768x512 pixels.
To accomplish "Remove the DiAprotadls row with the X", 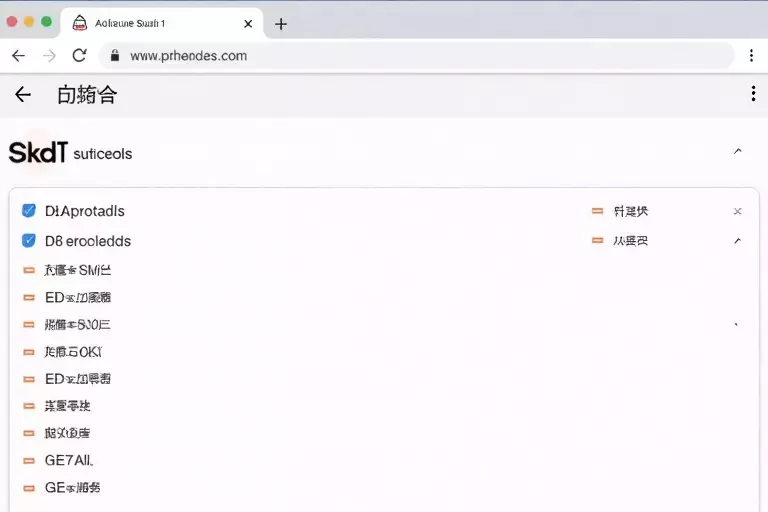I will point(738,211).
